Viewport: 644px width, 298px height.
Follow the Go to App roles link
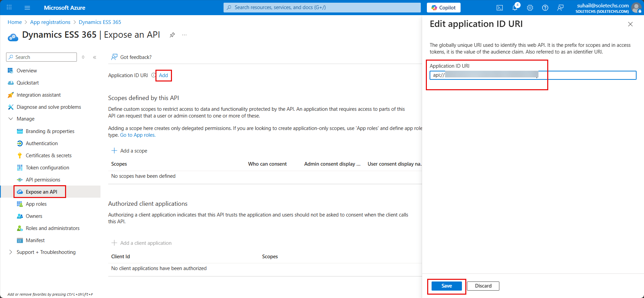138,135
